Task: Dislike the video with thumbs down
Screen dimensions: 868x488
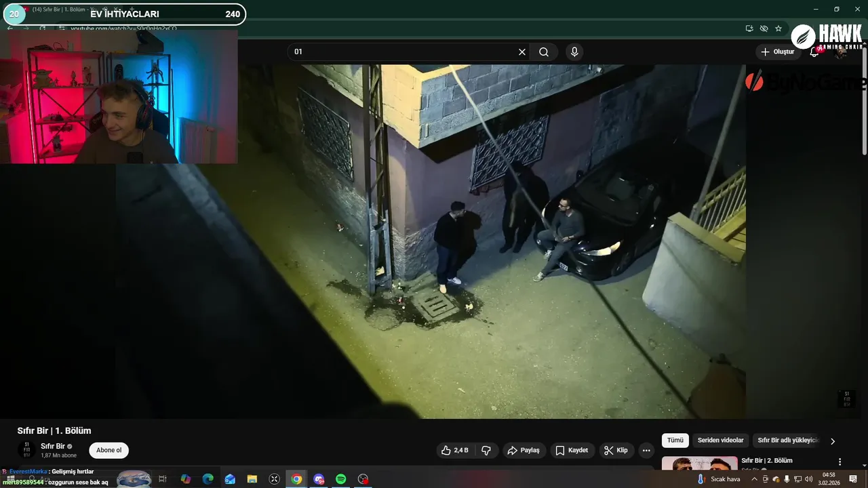Action: click(x=486, y=450)
